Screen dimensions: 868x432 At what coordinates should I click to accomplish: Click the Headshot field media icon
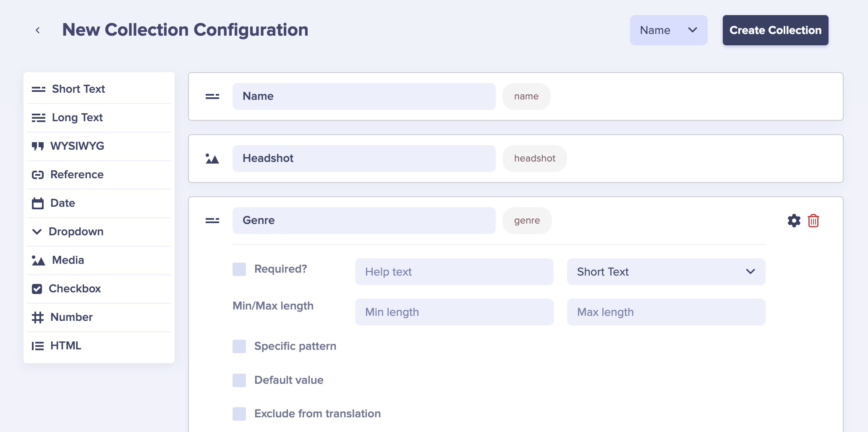tap(212, 159)
